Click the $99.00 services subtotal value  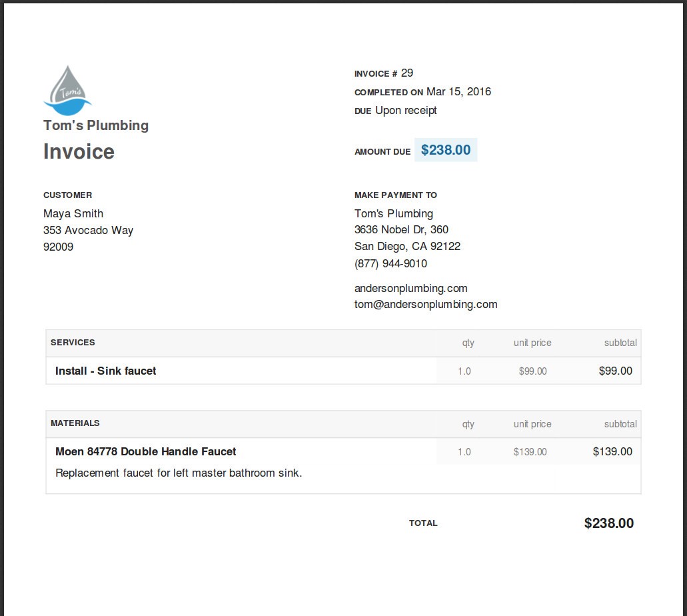pos(615,371)
